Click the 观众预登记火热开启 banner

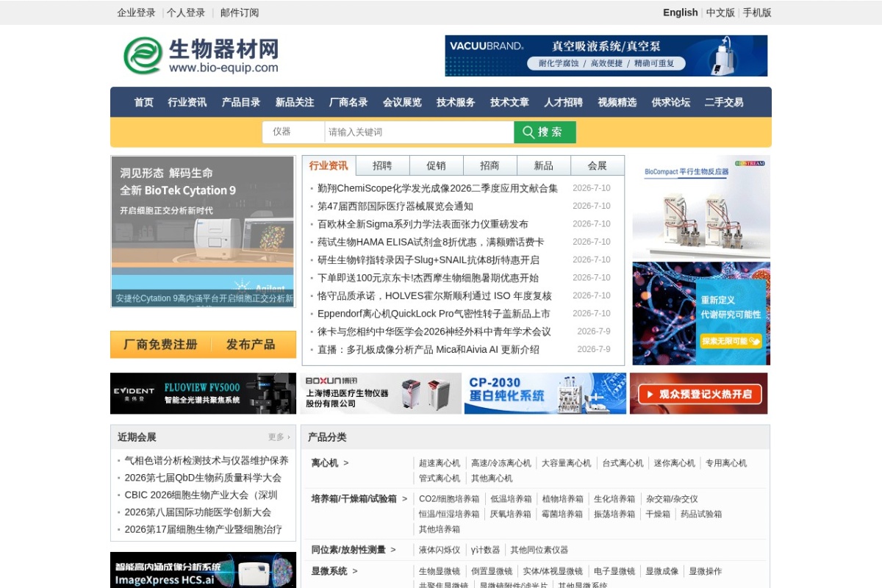coord(698,393)
